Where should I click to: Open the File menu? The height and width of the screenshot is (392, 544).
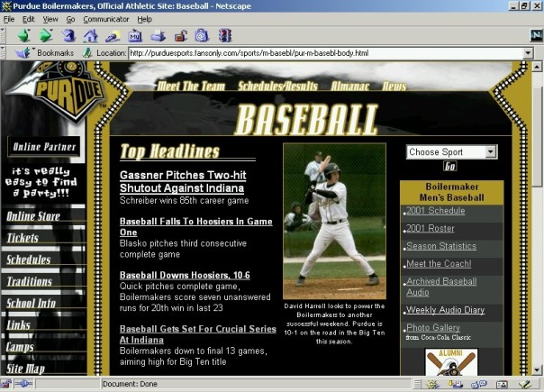pyautogui.click(x=9, y=19)
